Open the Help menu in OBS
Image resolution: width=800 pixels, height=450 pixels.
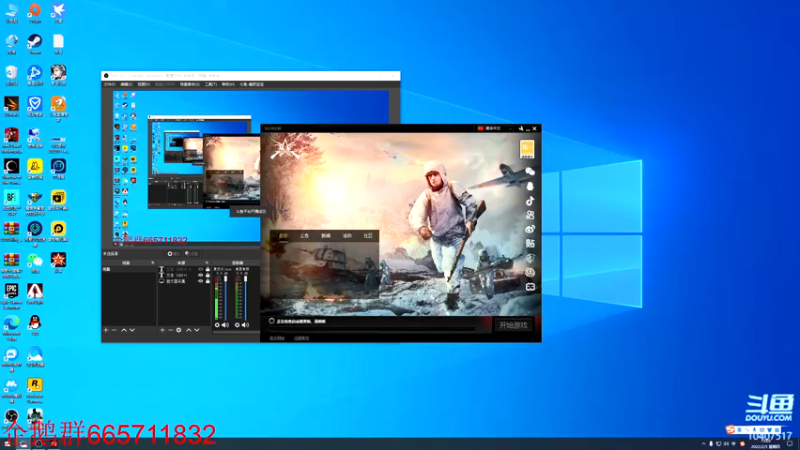[x=228, y=84]
